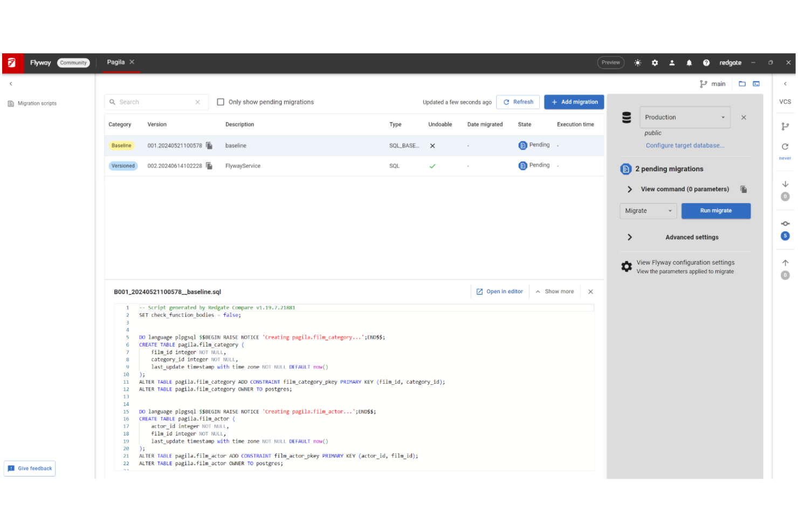Click the push arrow icon in VCS sidebar
This screenshot has height=532, width=798.
(785, 262)
